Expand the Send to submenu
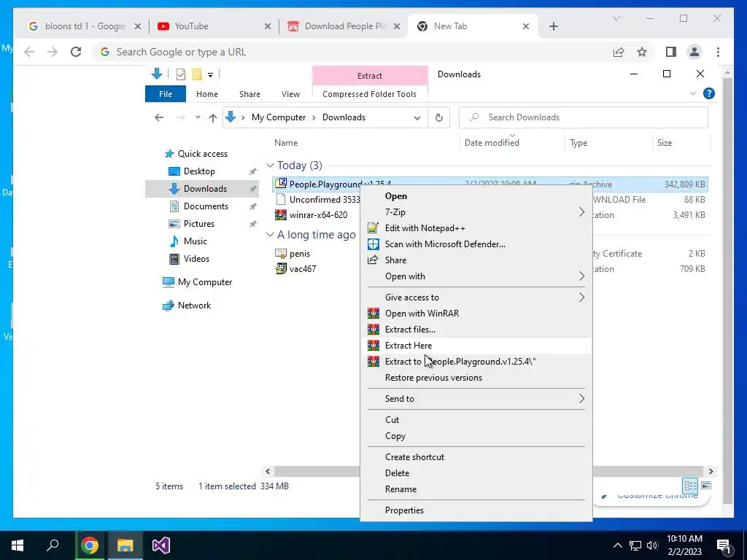Viewport: 747px width, 560px height. coord(581,399)
